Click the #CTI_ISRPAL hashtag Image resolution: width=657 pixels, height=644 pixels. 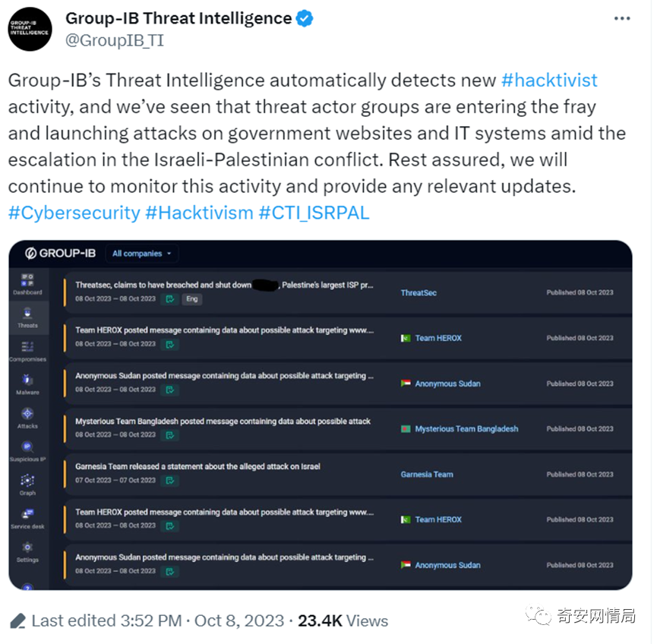click(314, 213)
